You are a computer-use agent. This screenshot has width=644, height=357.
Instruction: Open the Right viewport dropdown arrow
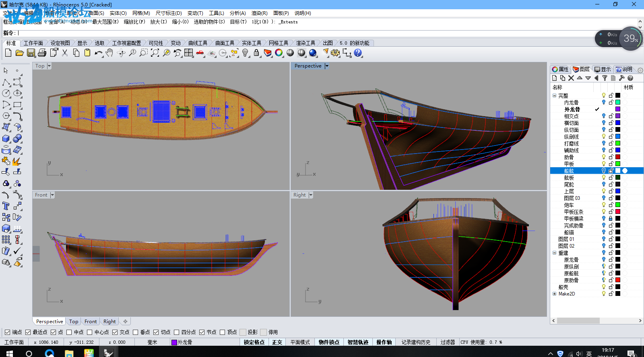tap(311, 195)
